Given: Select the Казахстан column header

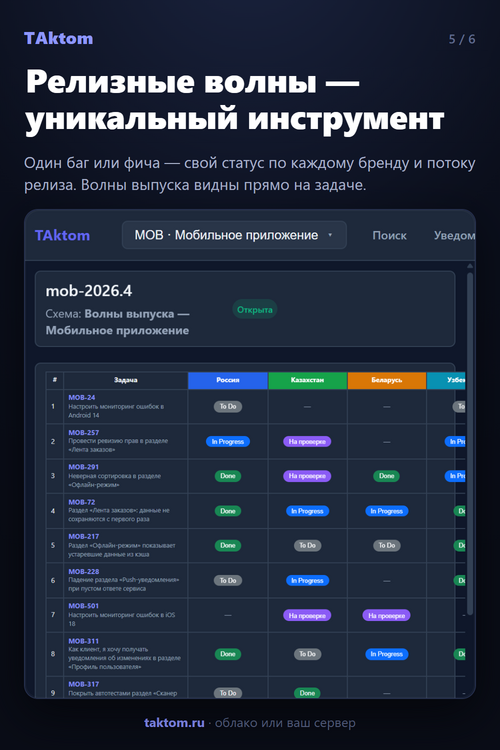Looking at the screenshot, I should click(307, 380).
